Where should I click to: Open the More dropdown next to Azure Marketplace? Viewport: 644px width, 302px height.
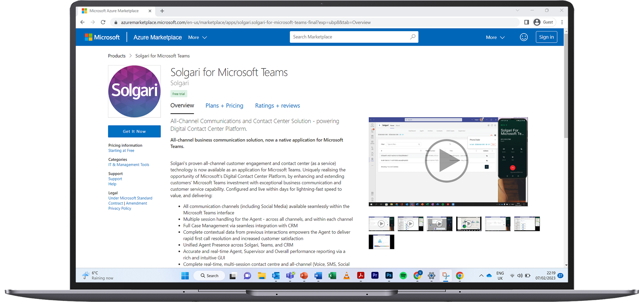click(x=197, y=37)
